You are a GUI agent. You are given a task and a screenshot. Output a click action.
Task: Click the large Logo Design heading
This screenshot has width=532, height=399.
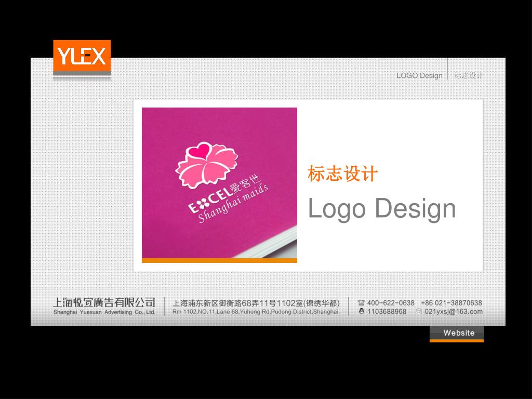(382, 209)
